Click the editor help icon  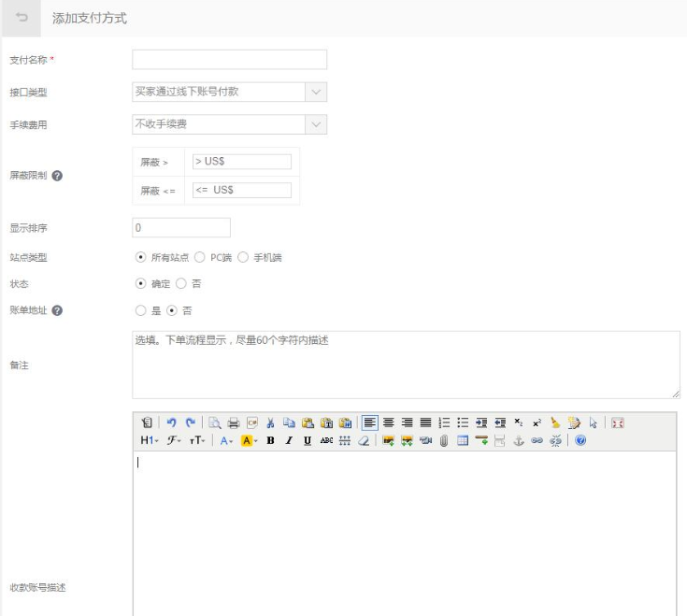coord(580,440)
